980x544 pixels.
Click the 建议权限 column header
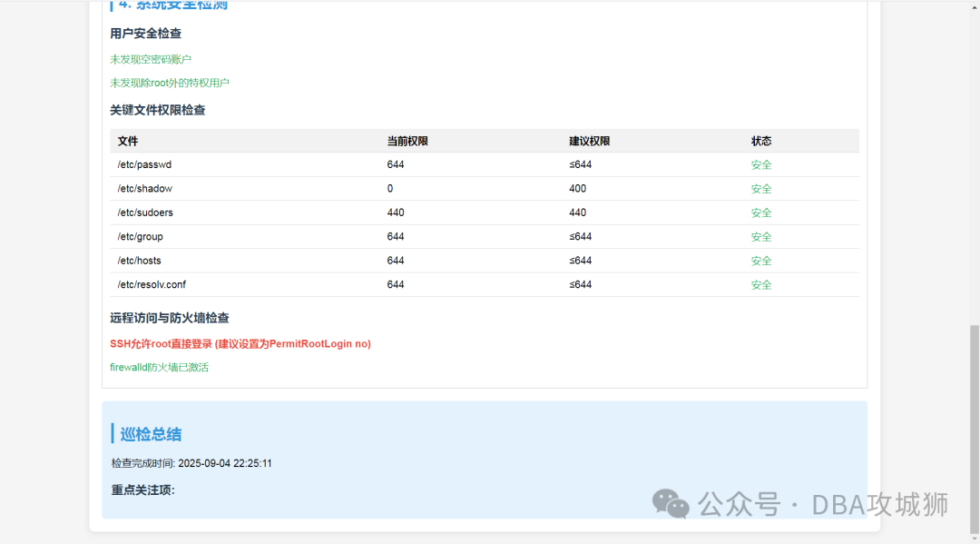(590, 142)
